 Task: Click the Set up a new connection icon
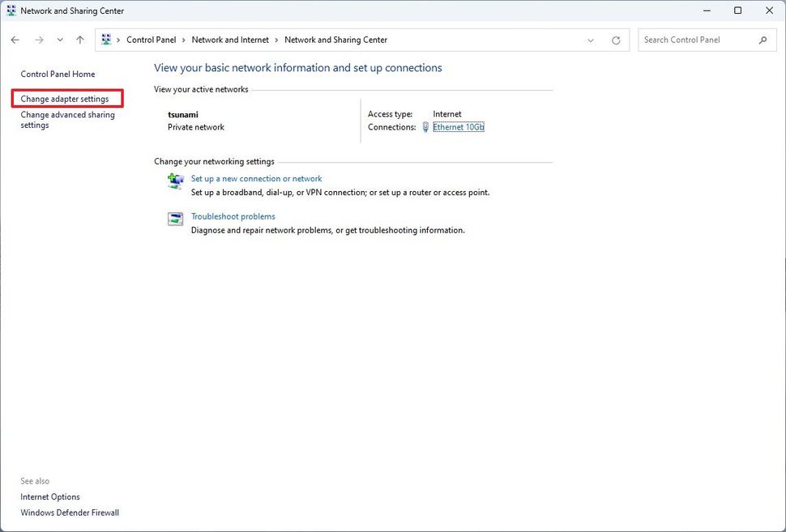click(175, 181)
